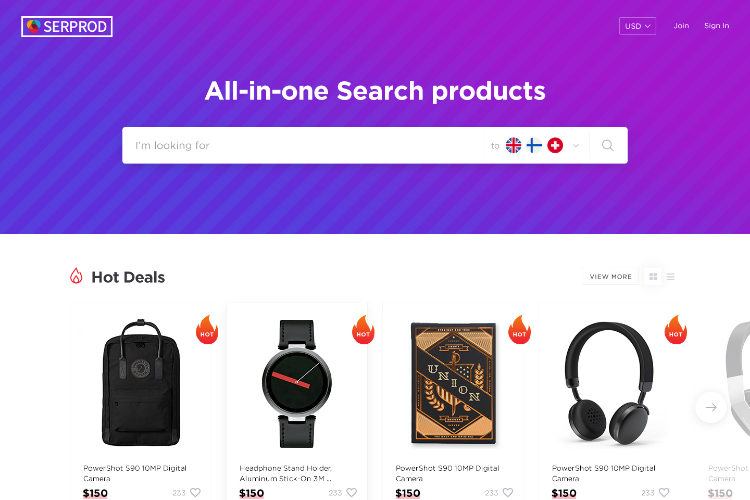The image size is (750, 500).
Task: Like the backpack product with heart icon
Action: coord(195,492)
